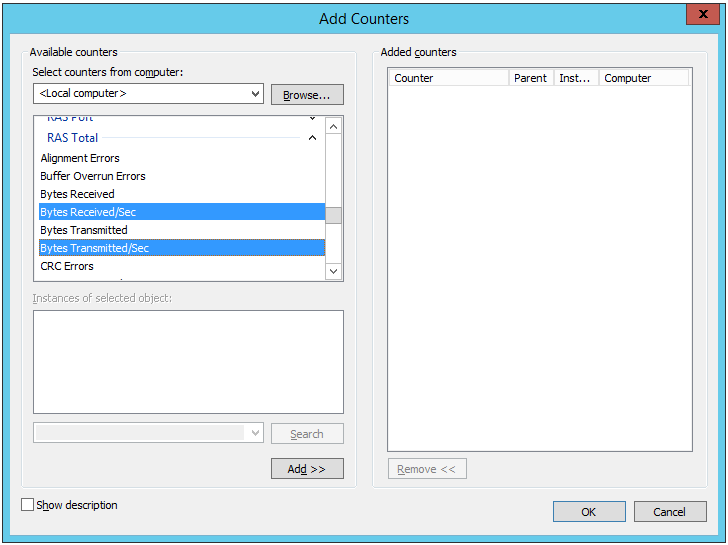Select the Bytes Received/Sec counter

pyautogui.click(x=182, y=212)
